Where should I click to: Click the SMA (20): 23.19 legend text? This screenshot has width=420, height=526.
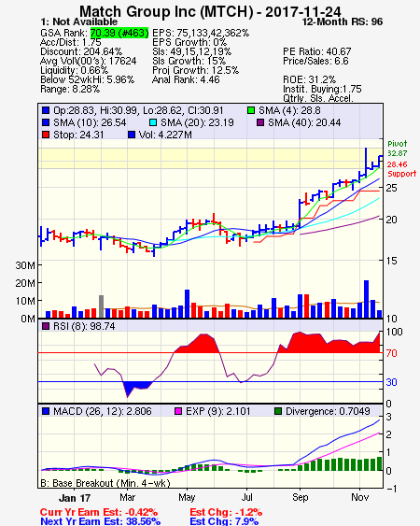(x=197, y=122)
